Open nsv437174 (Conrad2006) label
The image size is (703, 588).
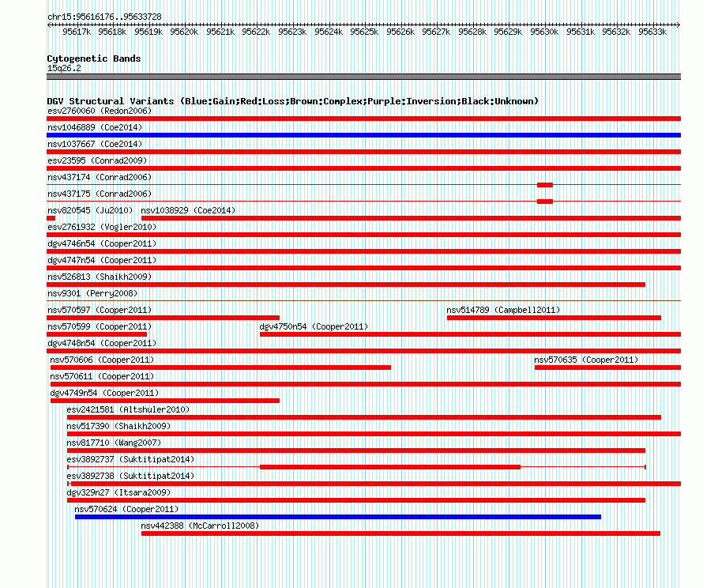[x=100, y=177]
